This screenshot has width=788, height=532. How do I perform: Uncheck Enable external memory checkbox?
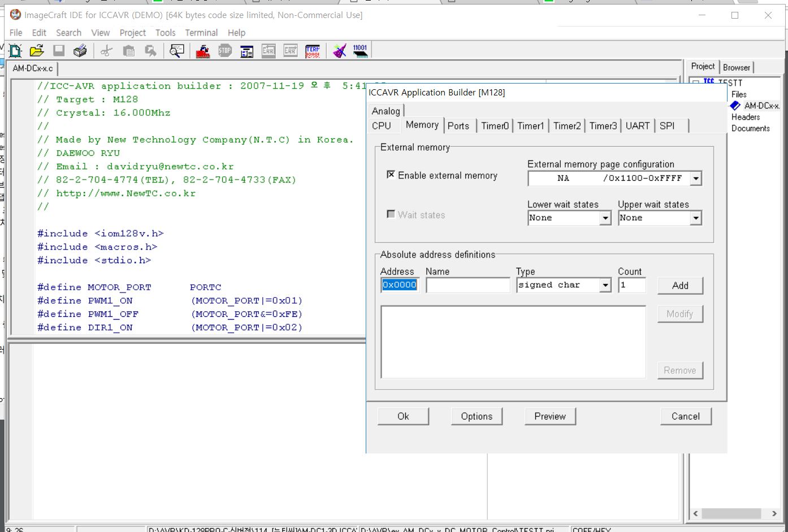point(391,175)
